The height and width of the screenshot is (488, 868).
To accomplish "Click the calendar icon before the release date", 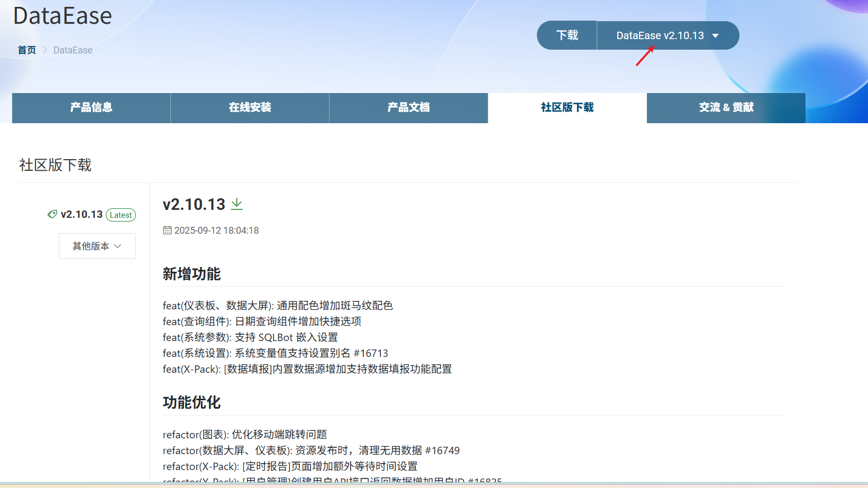I will pos(167,230).
